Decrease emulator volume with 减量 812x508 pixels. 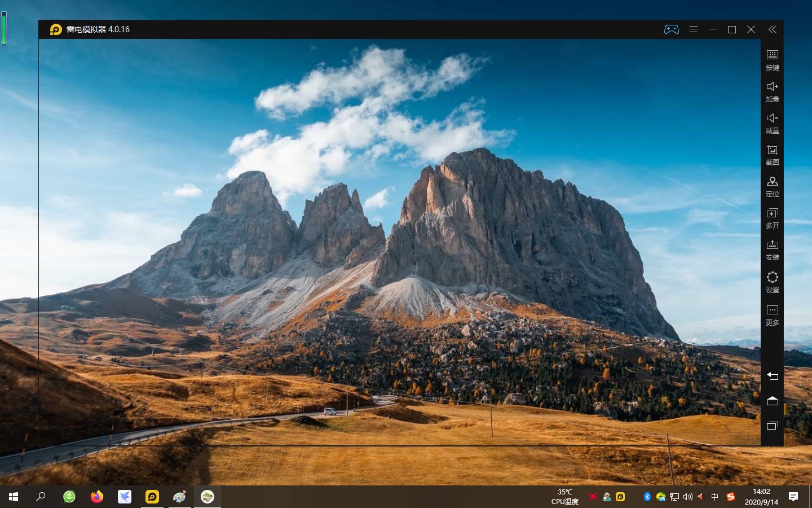click(x=773, y=124)
